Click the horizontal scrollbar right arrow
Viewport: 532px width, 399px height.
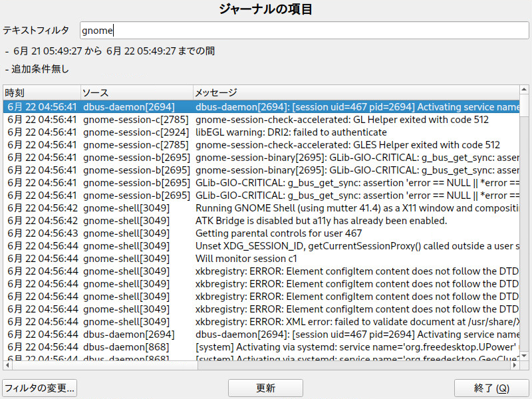click(515, 365)
